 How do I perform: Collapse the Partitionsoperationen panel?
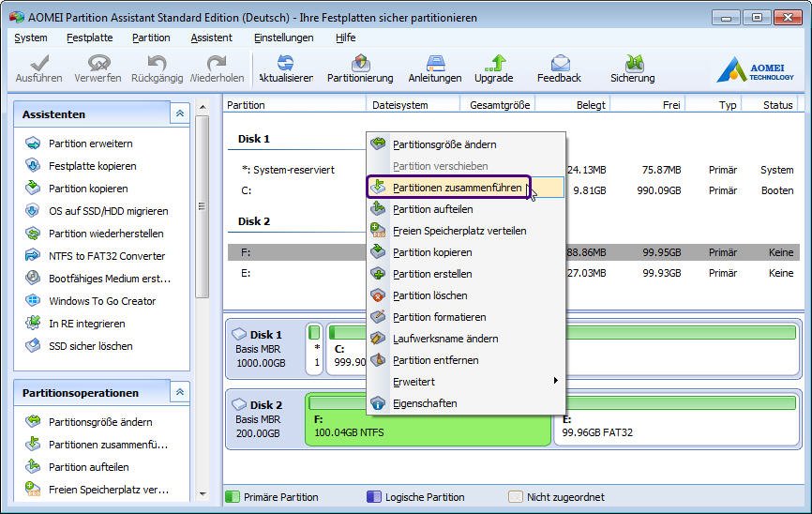coord(180,392)
